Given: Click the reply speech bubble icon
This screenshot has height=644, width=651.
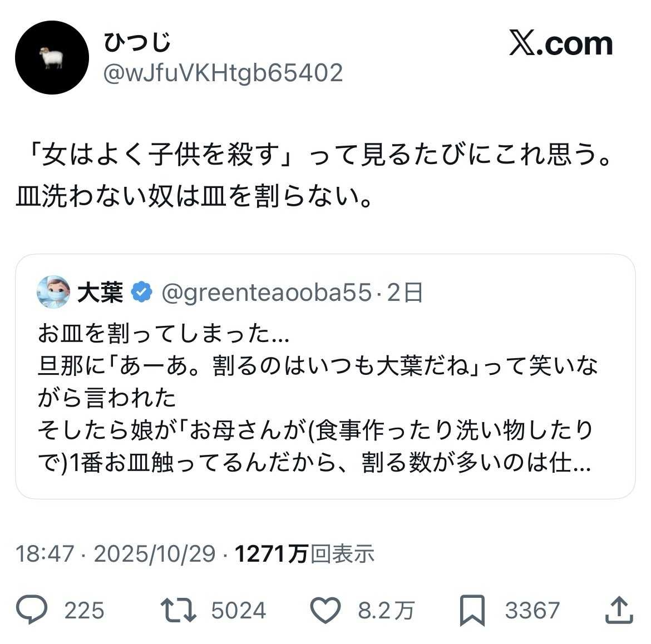Looking at the screenshot, I should coord(31,610).
